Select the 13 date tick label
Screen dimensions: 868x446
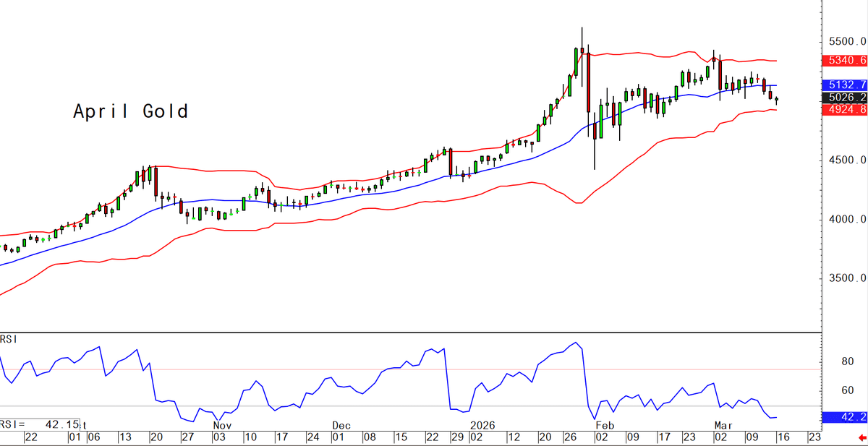point(126,438)
